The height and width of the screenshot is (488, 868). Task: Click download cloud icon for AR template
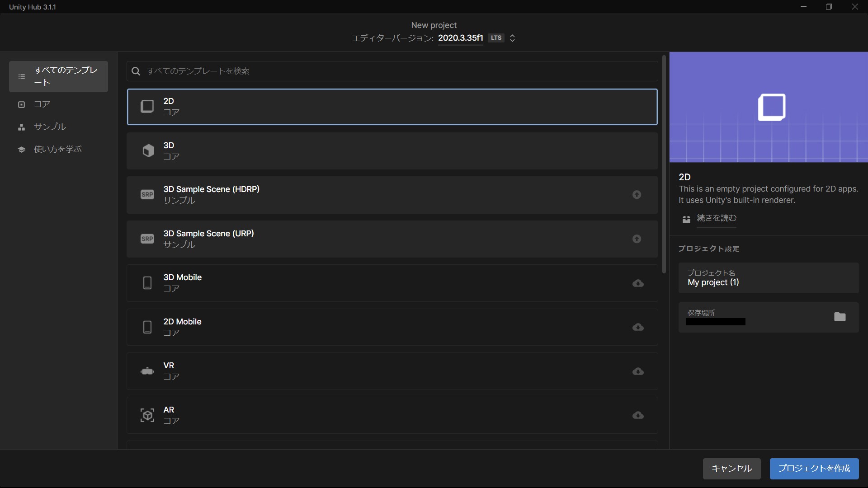638,415
